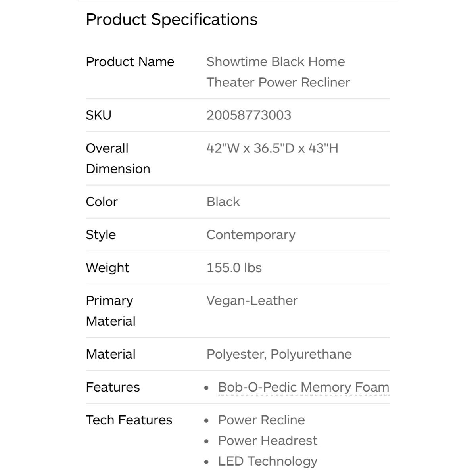Viewport: 476px width, 476px height.
Task: Click the Primary Material label
Action: 110,311
